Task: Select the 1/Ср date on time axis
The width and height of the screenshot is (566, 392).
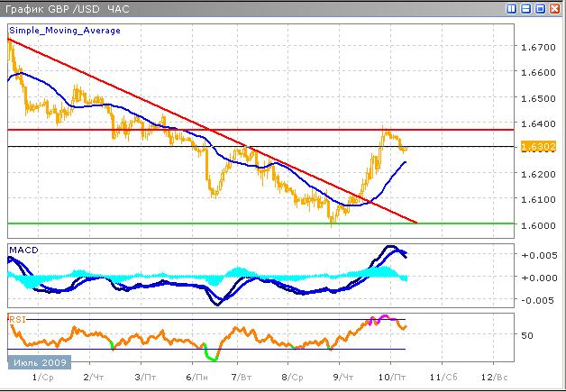Action: [40, 377]
